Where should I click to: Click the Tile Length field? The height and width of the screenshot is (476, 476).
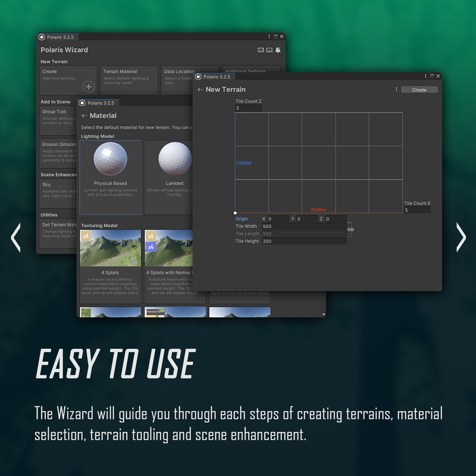tap(304, 234)
